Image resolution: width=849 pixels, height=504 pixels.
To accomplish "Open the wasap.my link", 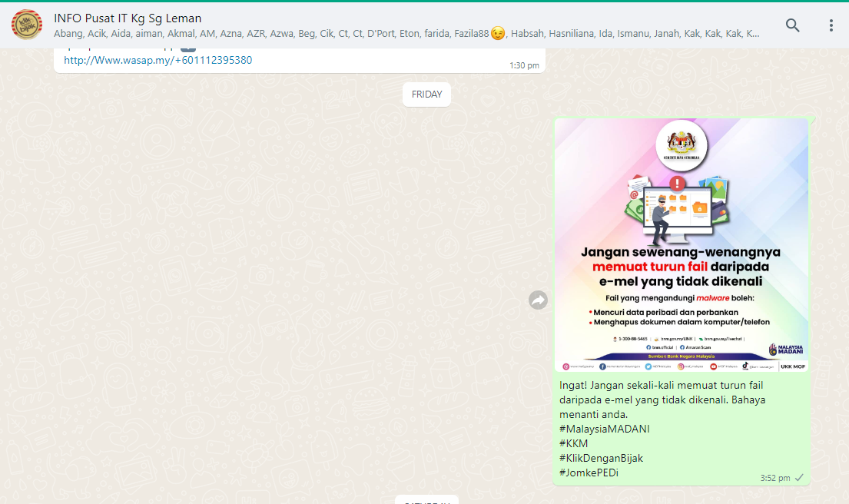I will 158,60.
